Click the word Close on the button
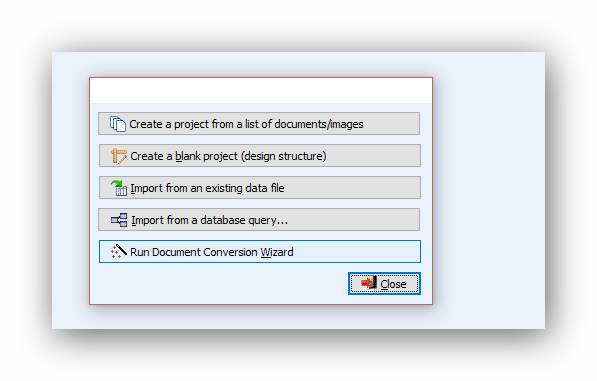 [393, 284]
